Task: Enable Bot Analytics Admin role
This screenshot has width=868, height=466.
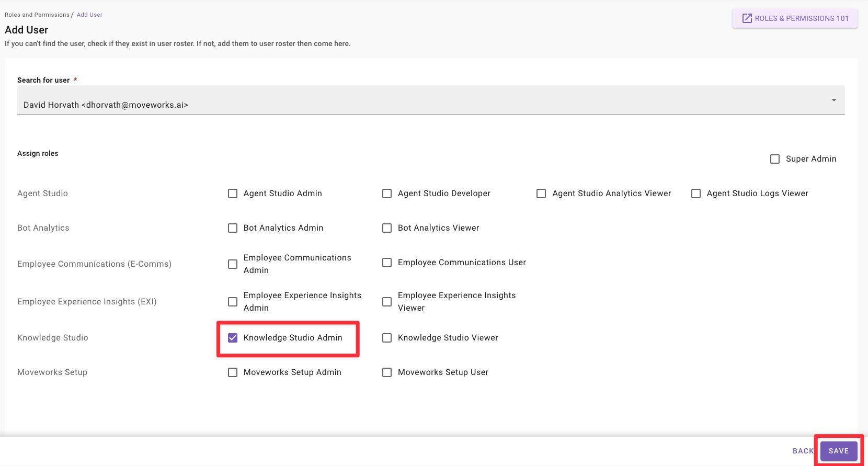Action: click(233, 228)
